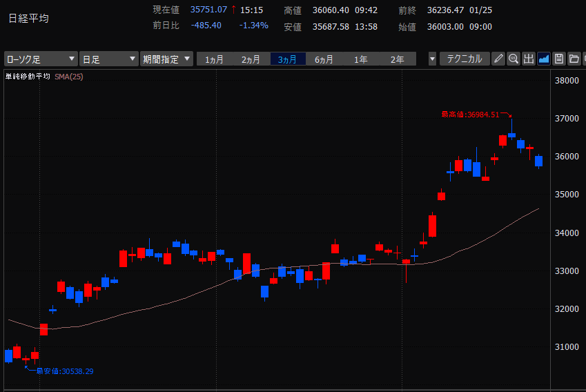Toggle the blue area chart icon
Screen dimensions: 586x392
(544, 59)
